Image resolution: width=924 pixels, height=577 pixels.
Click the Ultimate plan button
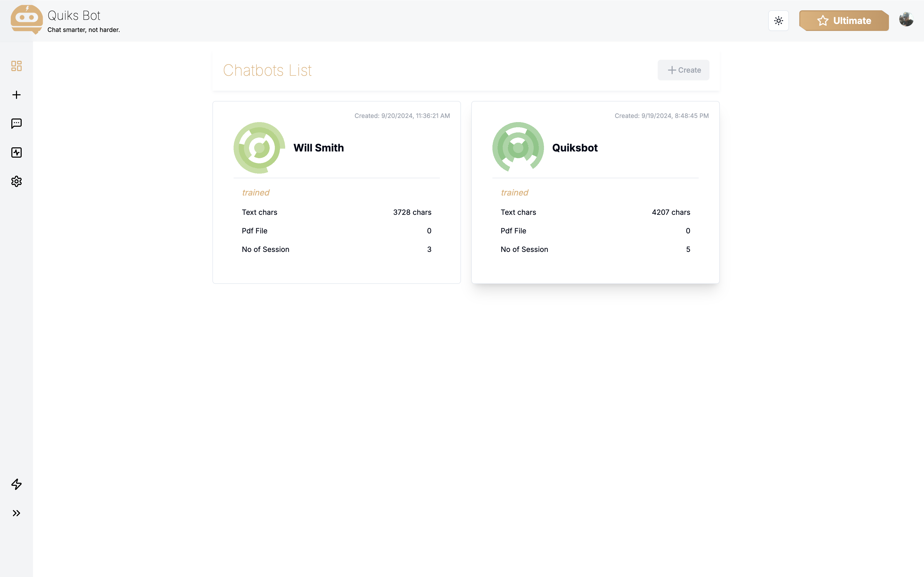(844, 21)
